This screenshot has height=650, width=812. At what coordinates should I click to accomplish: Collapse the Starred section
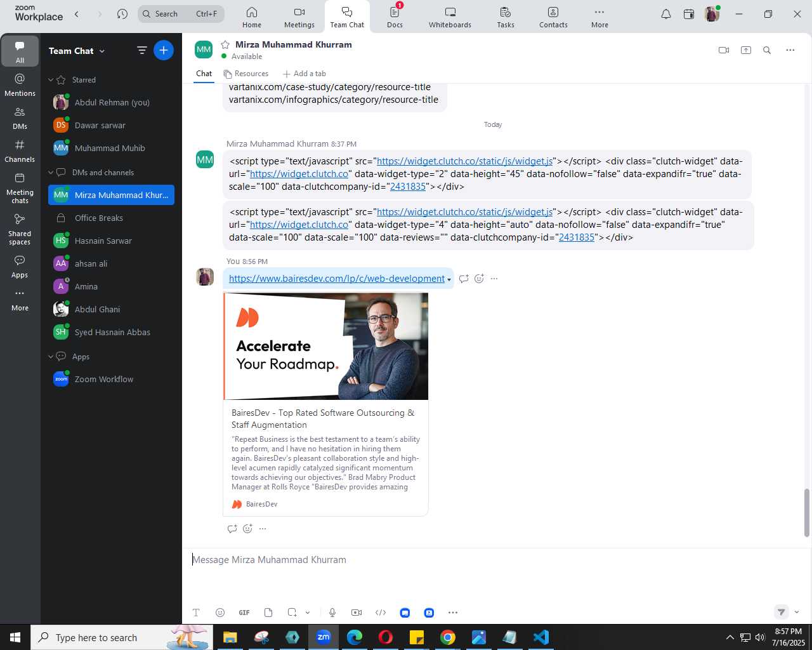click(51, 80)
